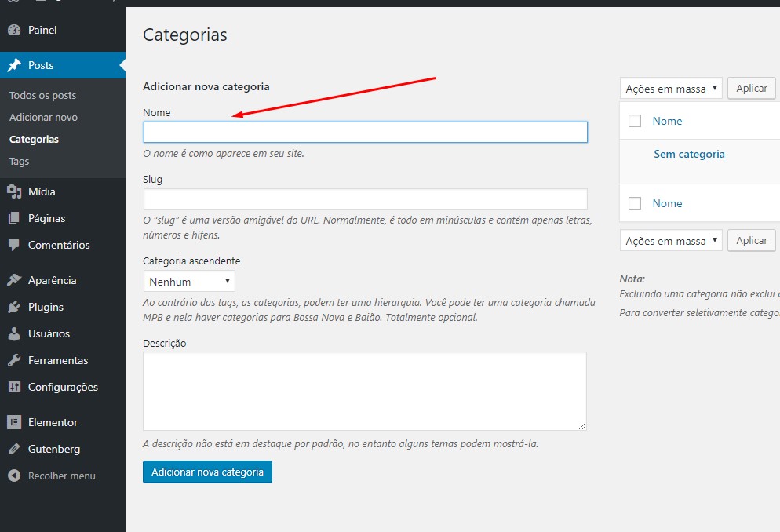Focus the Nome input field
Viewport: 780px width, 532px height.
pos(366,133)
